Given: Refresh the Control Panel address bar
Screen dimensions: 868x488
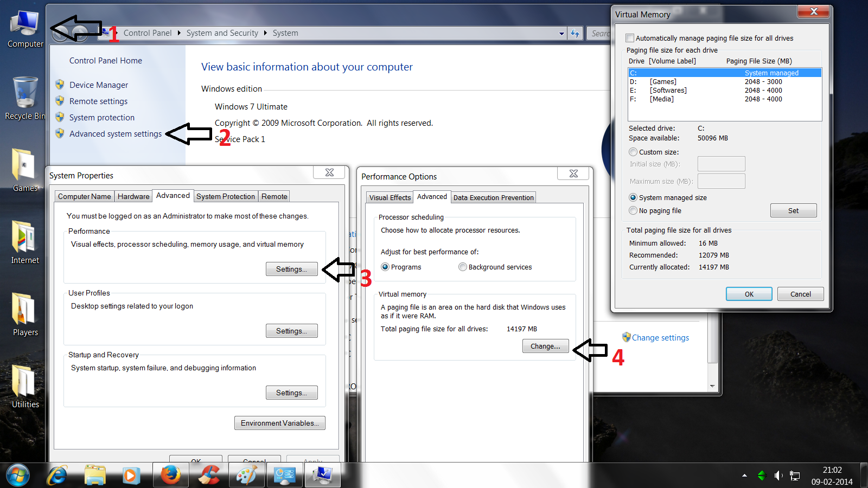Looking at the screenshot, I should point(575,33).
